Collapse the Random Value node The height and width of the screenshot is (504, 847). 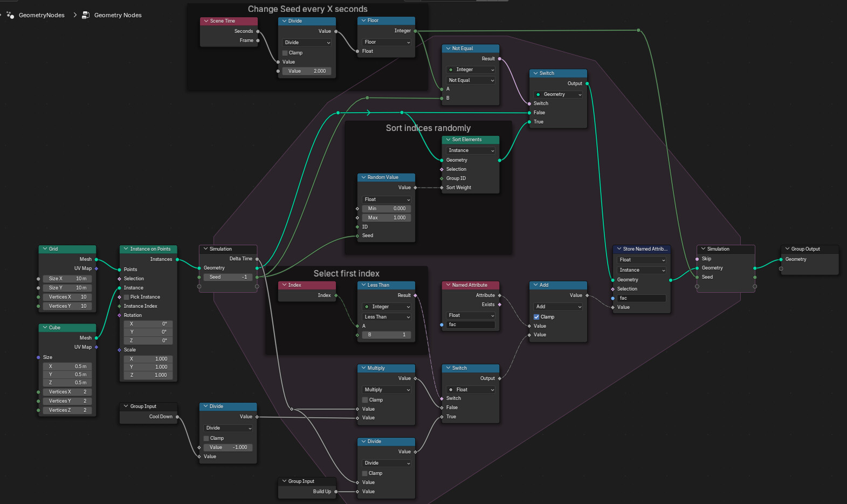pos(363,177)
